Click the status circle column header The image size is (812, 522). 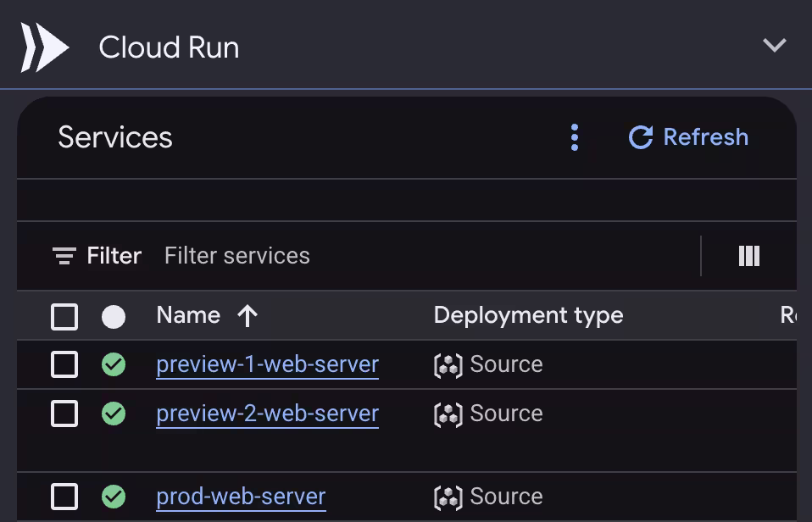pos(114,316)
